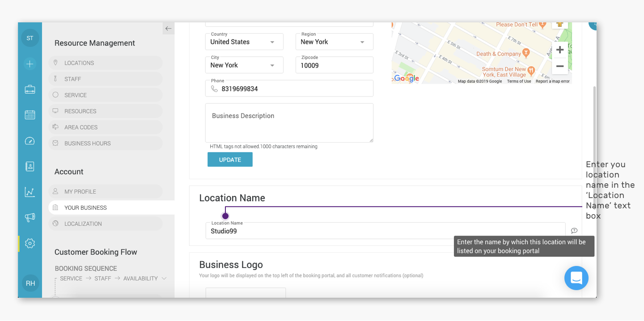Click the Update button

click(230, 160)
